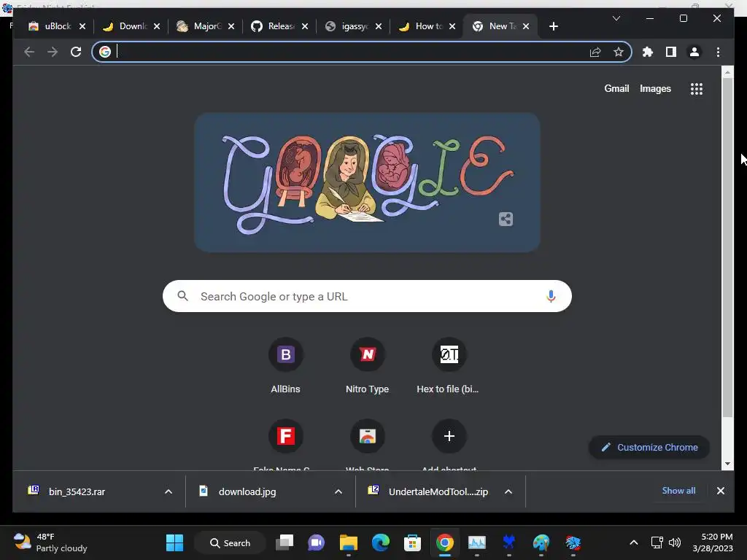Image resolution: width=747 pixels, height=560 pixels.
Task: Expand options for download.jpg download
Action: 338,491
